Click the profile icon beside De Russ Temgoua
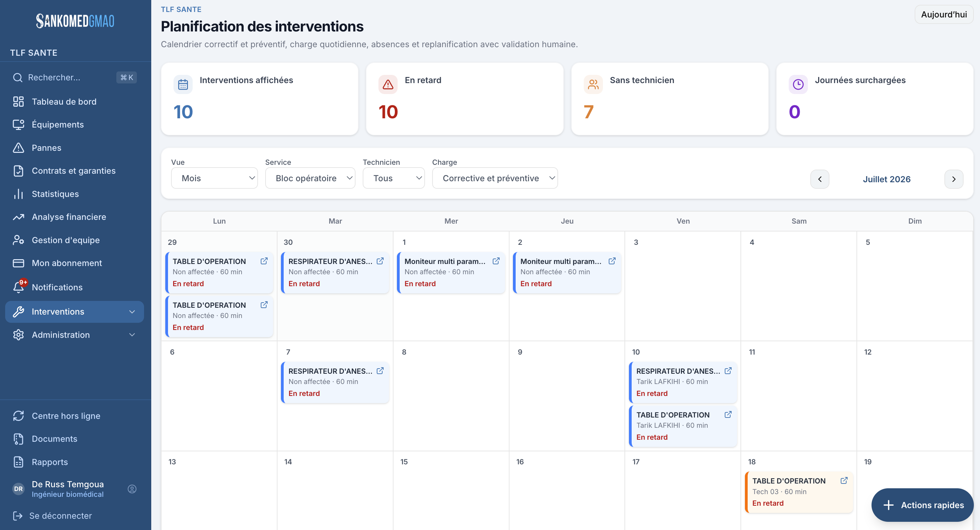This screenshot has width=980, height=530. coord(132,489)
